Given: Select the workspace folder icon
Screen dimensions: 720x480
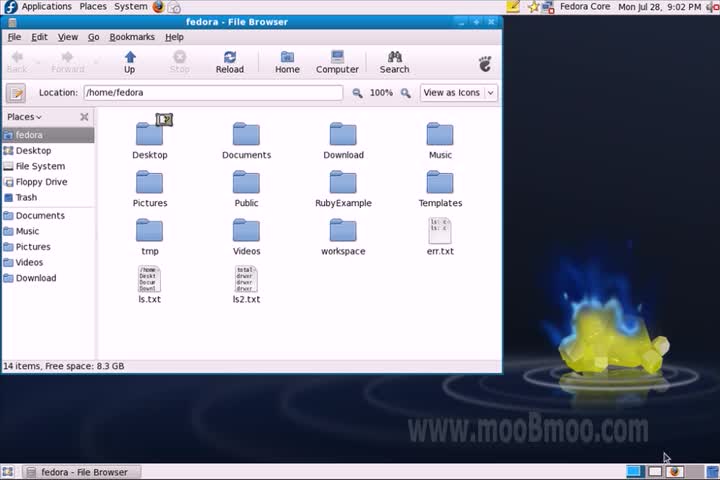Looking at the screenshot, I should (x=343, y=231).
